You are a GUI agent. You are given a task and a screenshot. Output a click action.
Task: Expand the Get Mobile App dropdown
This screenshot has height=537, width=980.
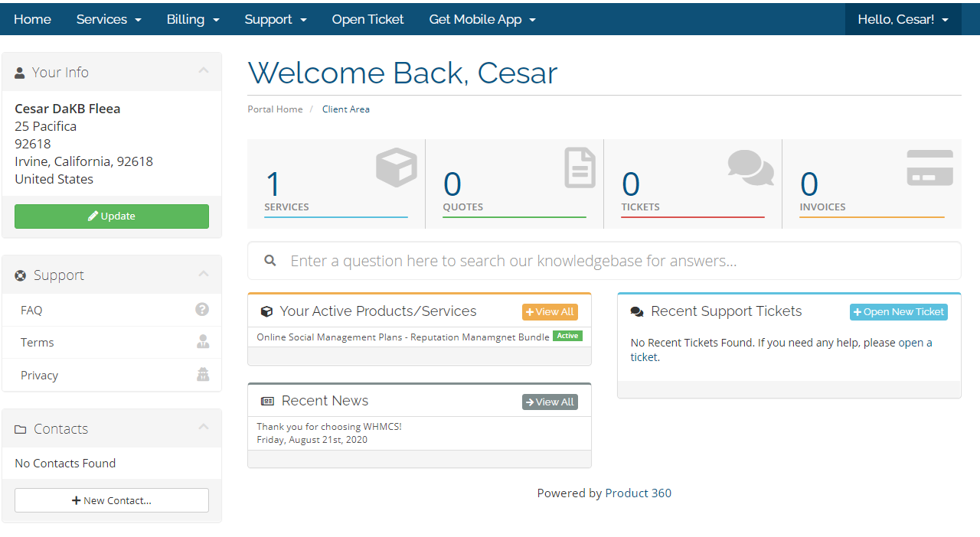click(x=482, y=19)
